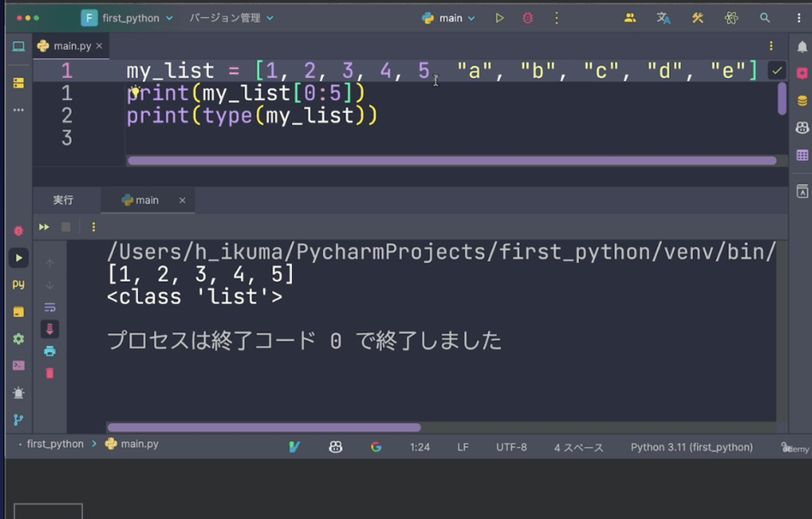Open UTF-8 encoding selector
Screen dimensions: 812x519
(511, 447)
